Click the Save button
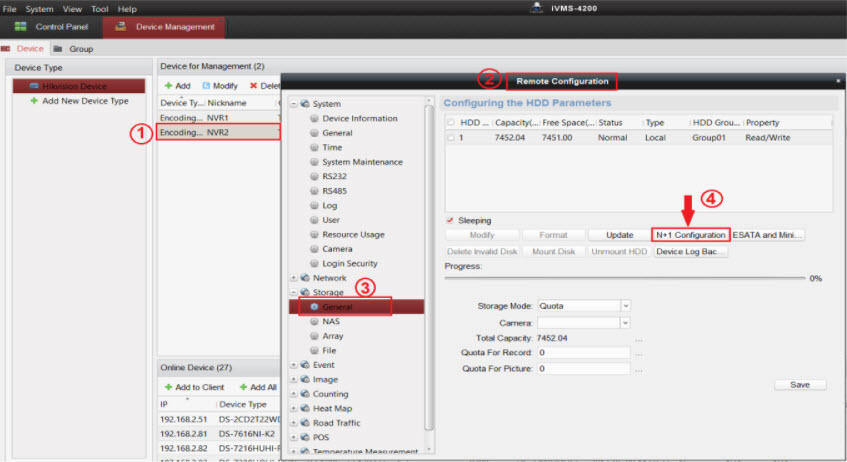Viewport: 847px width, 462px height. [800, 385]
